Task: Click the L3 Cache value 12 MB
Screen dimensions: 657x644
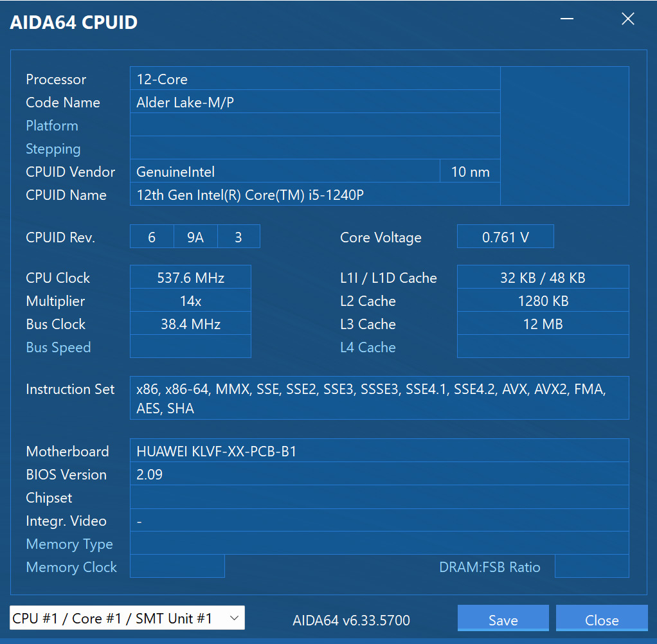Action: click(543, 323)
